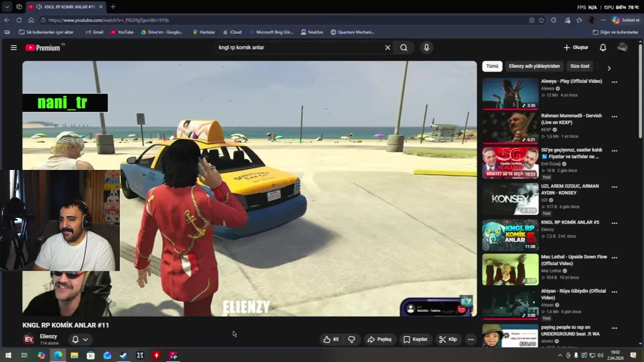644x362 pixels.
Task: Expand the subscription notification bell dropdown
Action: pyautogui.click(x=80, y=339)
